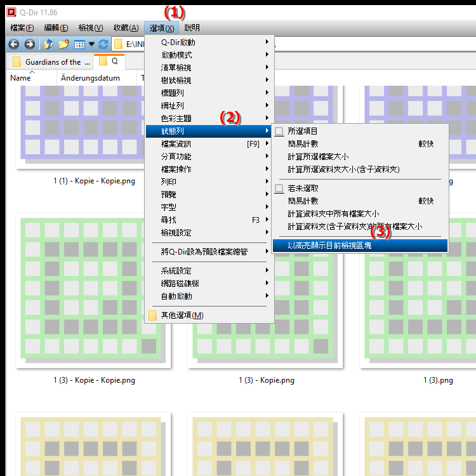Image resolution: width=476 pixels, height=476 pixels.
Task: Open the 收藏(A) menu
Action: (x=126, y=28)
